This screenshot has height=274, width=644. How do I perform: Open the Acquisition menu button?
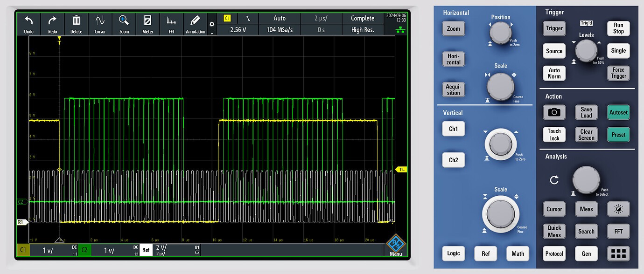point(453,89)
